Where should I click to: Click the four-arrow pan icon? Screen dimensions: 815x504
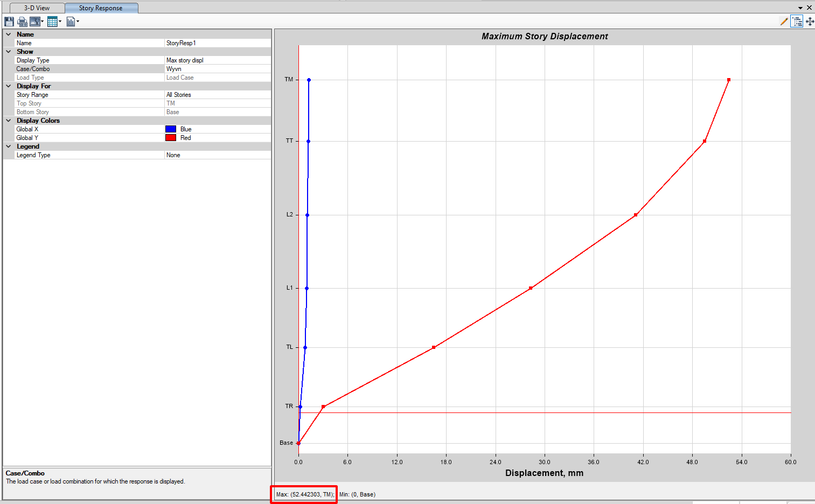coord(810,22)
